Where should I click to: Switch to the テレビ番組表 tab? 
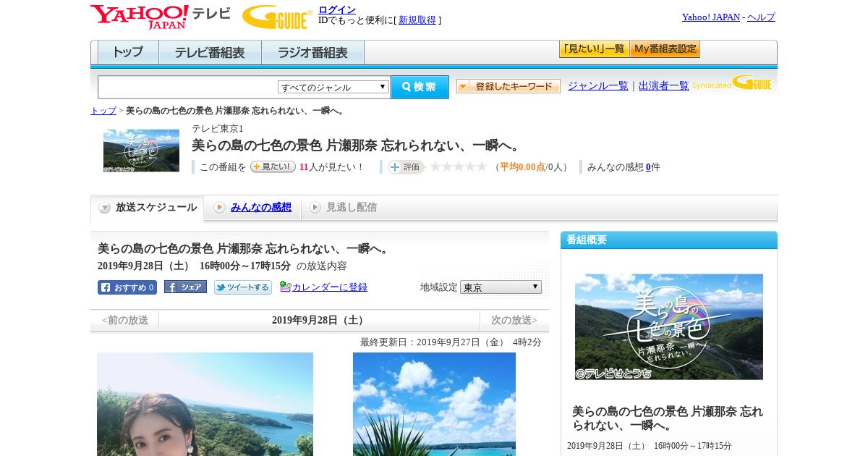210,53
